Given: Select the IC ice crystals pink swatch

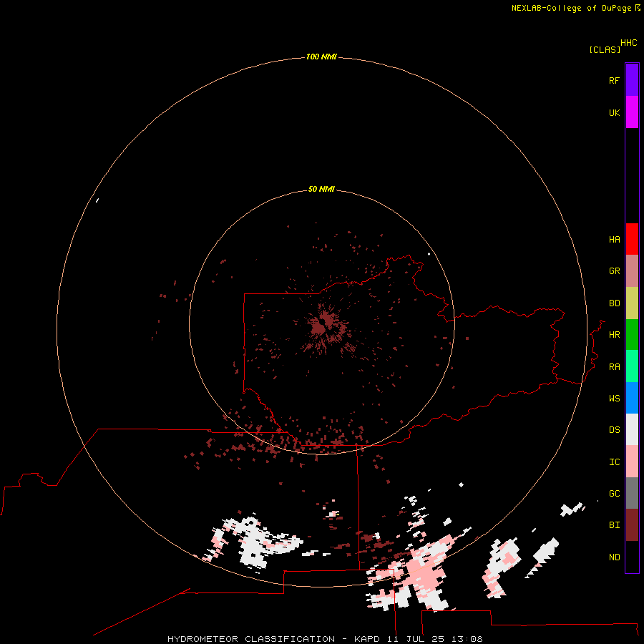Looking at the screenshot, I should [632, 462].
